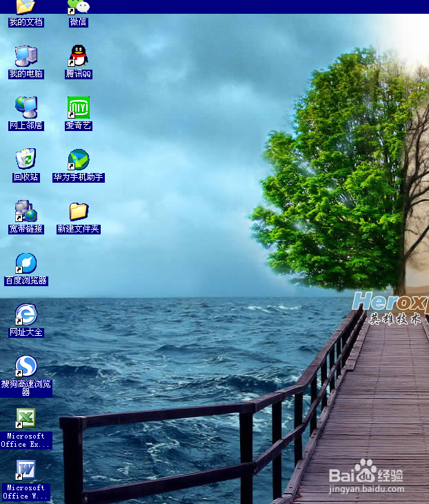
Task: Open the 回收站 recycle bin
Action: pyautogui.click(x=26, y=159)
